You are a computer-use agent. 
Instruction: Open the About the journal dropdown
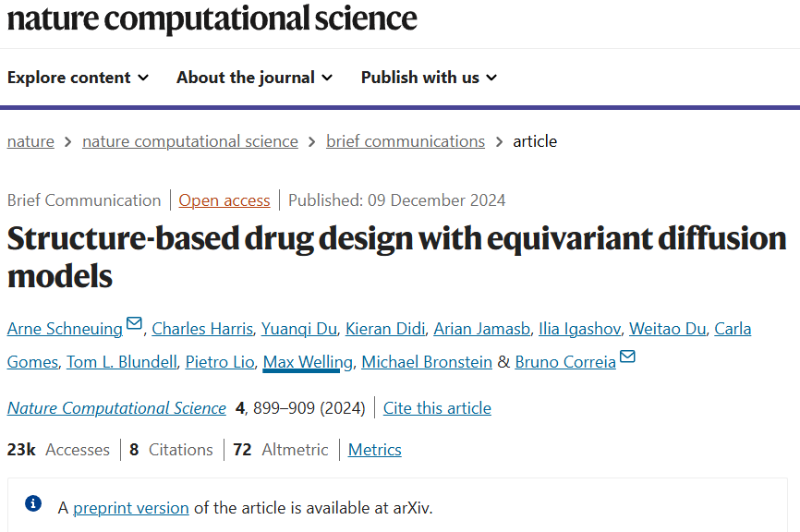(x=254, y=78)
